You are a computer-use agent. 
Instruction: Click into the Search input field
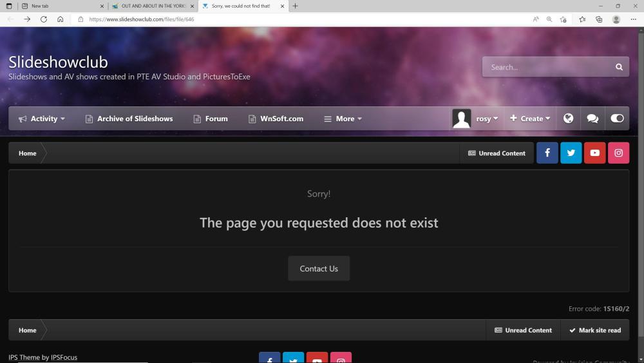(x=546, y=67)
